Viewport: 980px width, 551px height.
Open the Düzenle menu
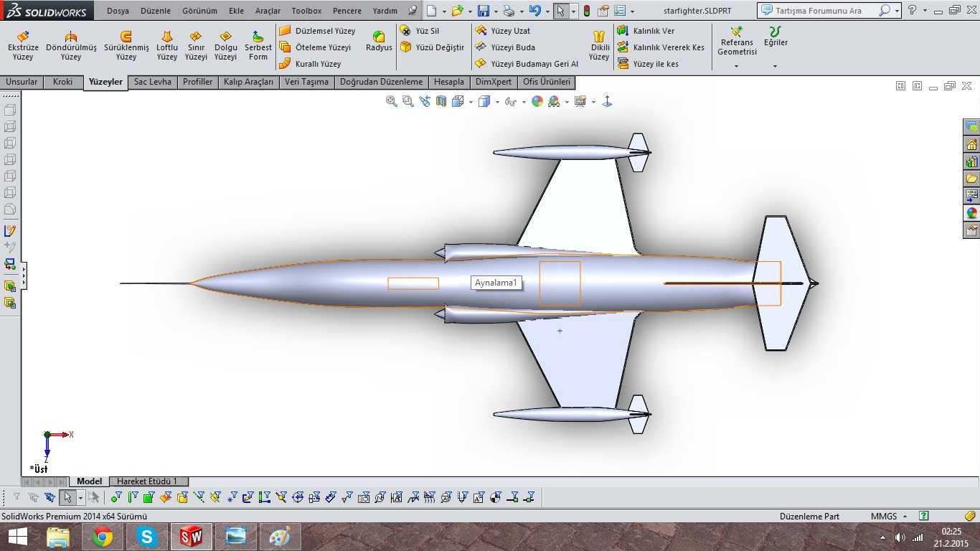point(156,11)
